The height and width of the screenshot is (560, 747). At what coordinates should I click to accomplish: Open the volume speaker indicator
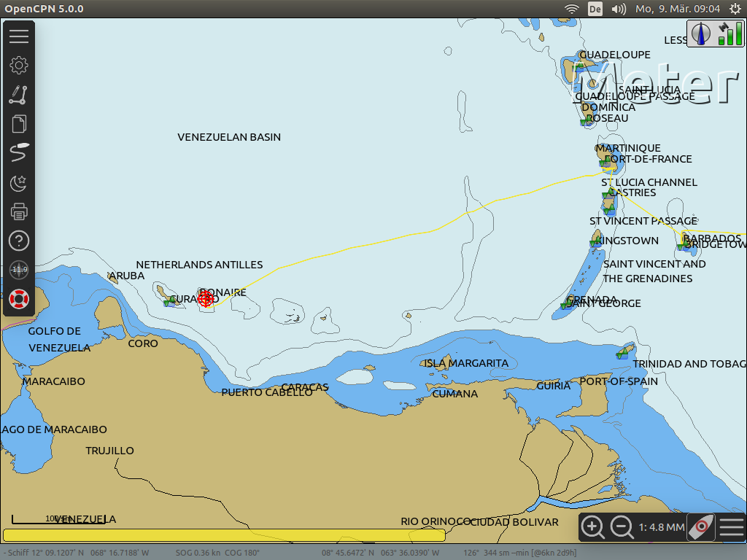[619, 9]
